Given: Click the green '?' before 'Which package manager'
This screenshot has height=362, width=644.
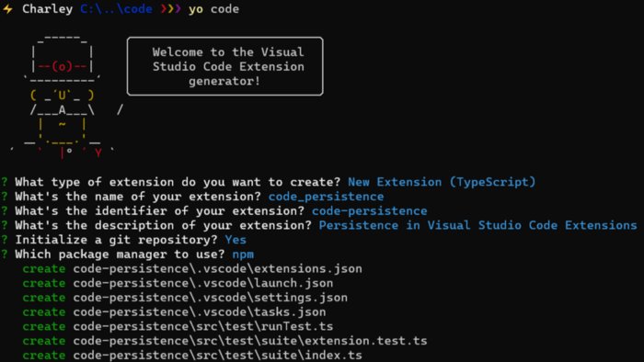Looking at the screenshot, I should 5,254.
